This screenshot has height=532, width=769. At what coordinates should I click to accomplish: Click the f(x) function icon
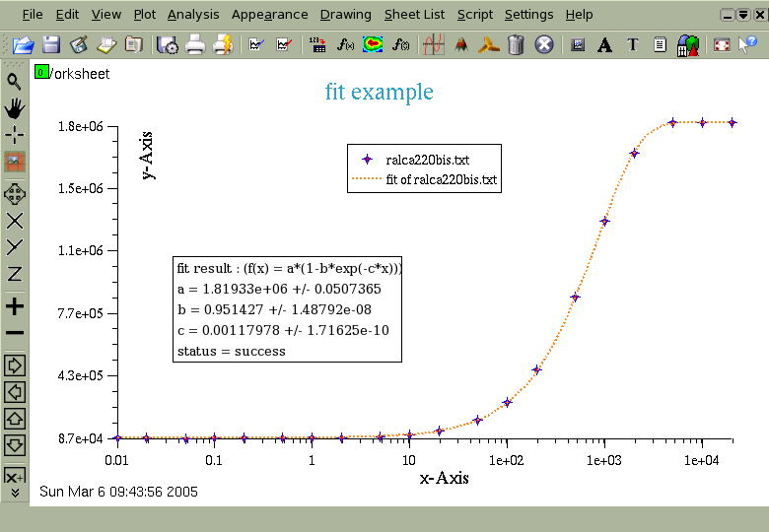point(345,45)
